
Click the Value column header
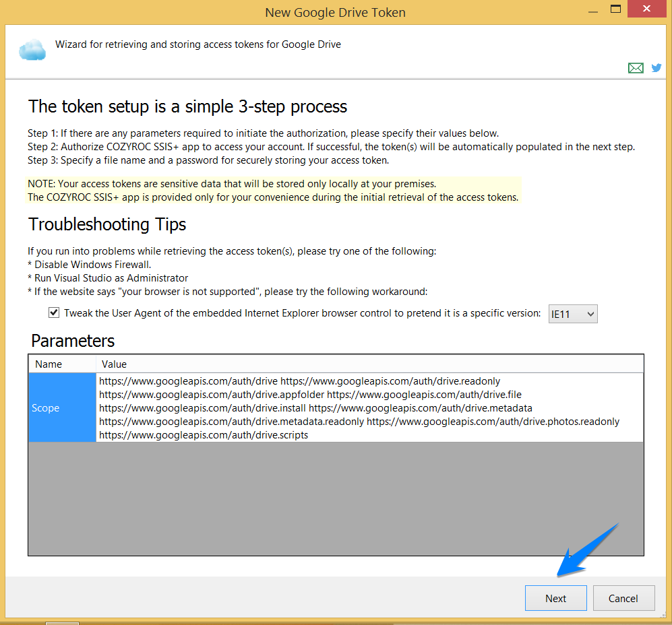point(370,364)
